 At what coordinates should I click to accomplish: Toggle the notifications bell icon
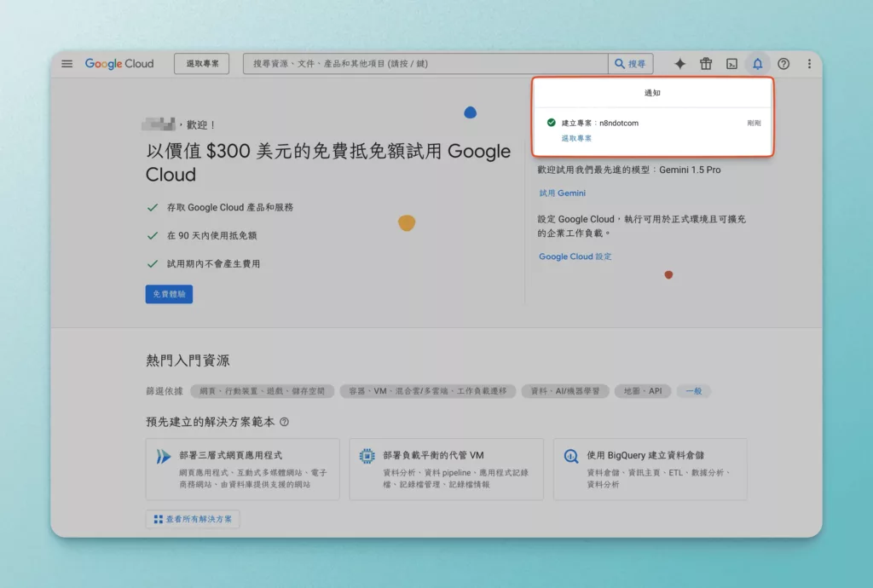coord(758,64)
